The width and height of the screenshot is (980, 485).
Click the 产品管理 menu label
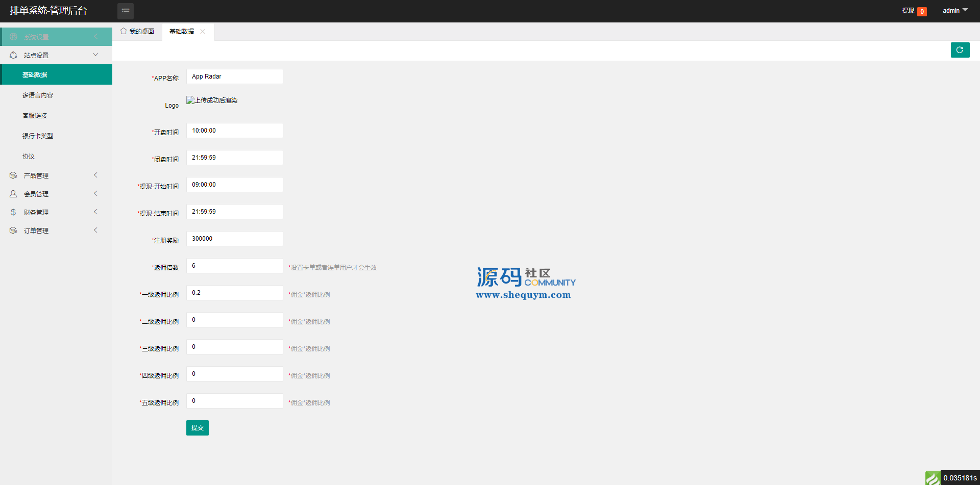(36, 176)
